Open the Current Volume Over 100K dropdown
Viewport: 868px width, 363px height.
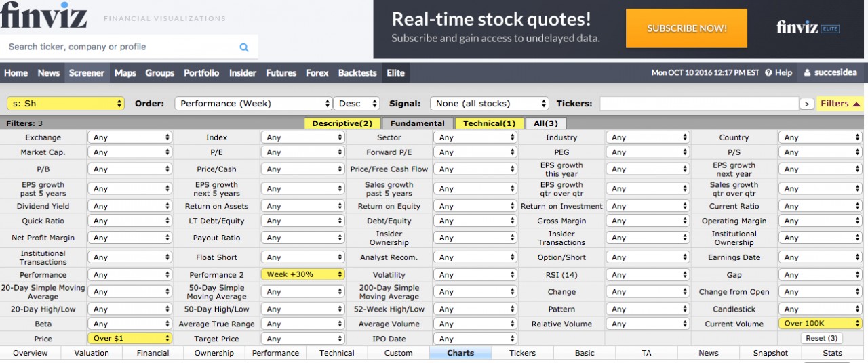(x=821, y=324)
